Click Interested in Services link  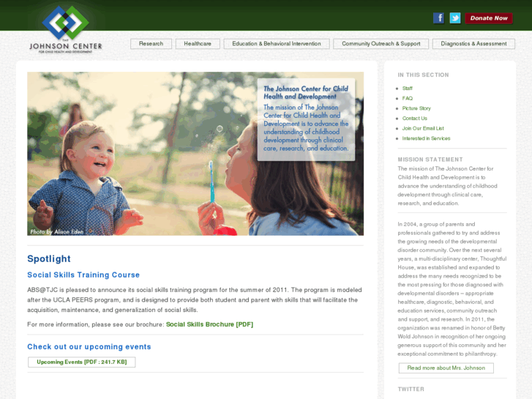tap(426, 138)
